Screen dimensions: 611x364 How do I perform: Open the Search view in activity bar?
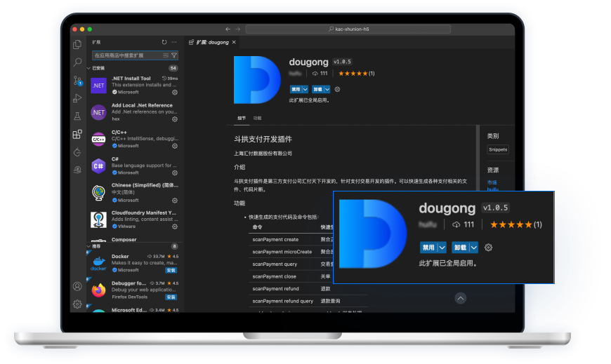pos(77,62)
